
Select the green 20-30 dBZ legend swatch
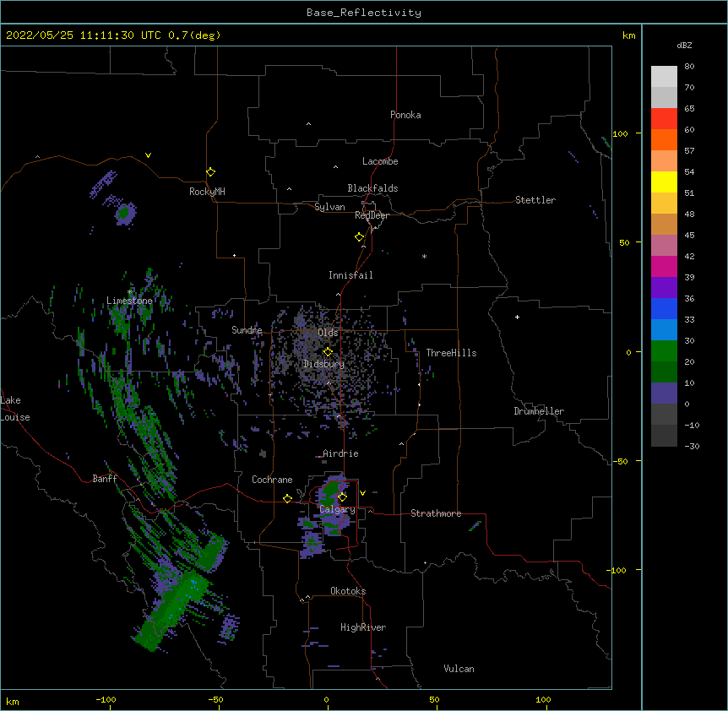pyautogui.click(x=664, y=351)
